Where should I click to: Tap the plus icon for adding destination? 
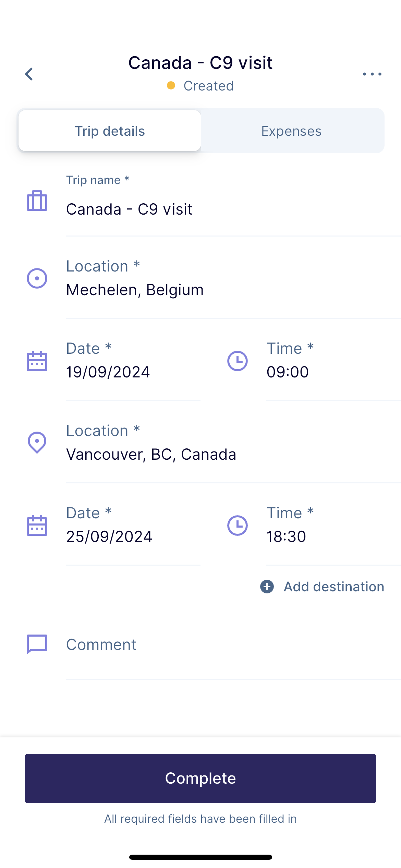pos(267,587)
